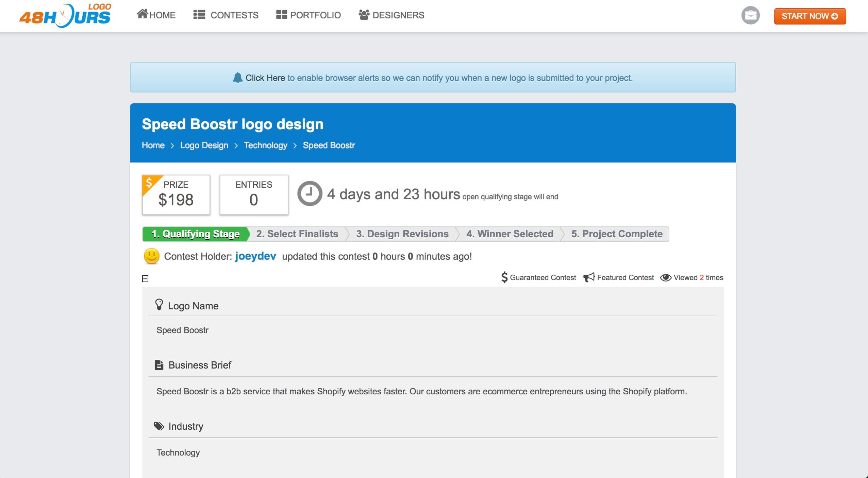Select the Home icon in the navigation bar
Screen dimensions: 868x478
click(x=142, y=14)
